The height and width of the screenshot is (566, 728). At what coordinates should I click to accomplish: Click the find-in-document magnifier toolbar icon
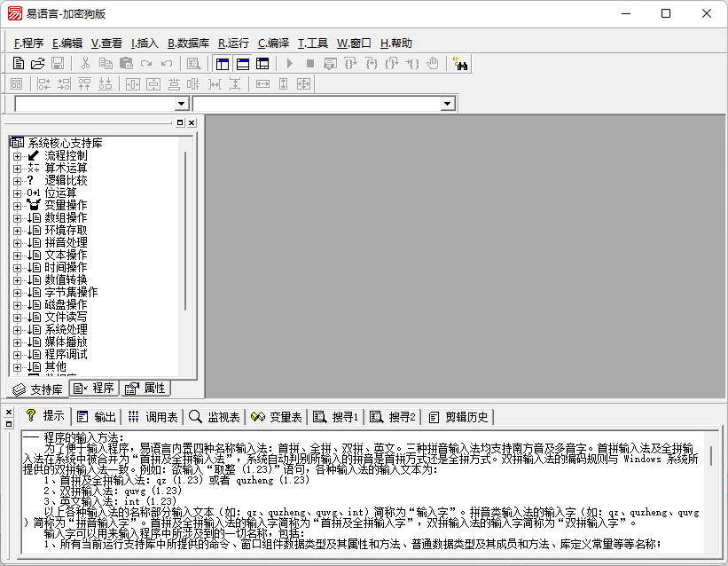[x=193, y=63]
